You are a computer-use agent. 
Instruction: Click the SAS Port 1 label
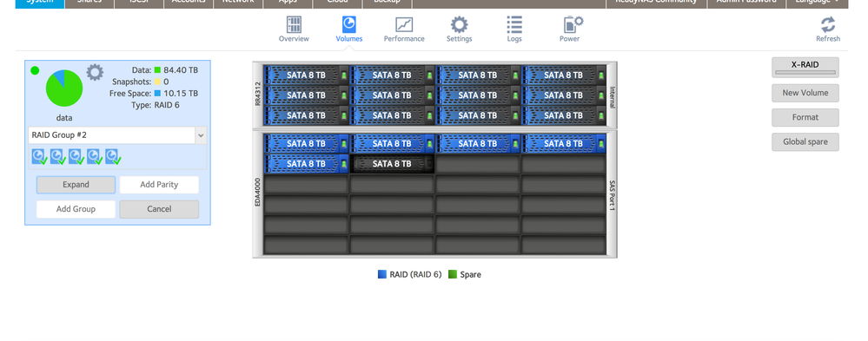pos(612,195)
